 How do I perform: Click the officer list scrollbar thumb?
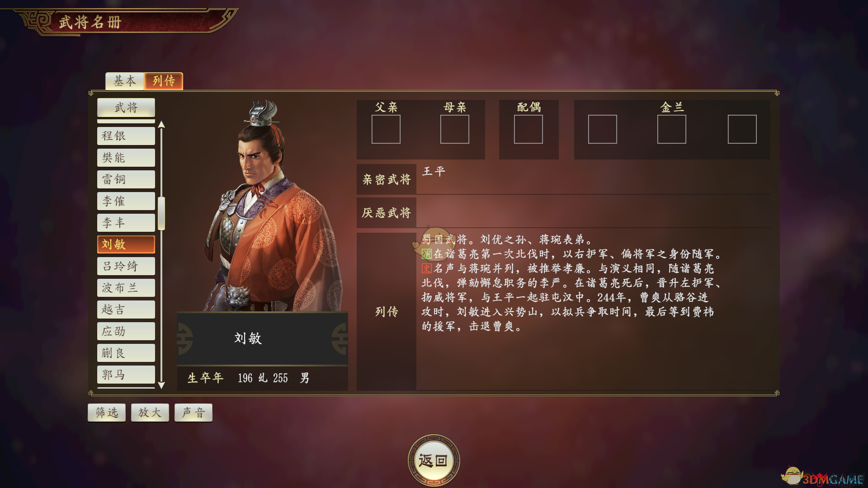pos(161,213)
